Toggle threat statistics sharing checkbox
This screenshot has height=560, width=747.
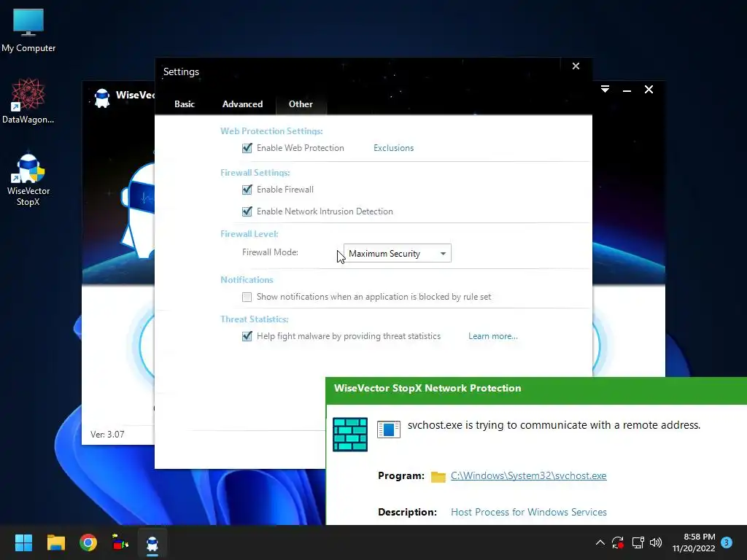[247, 336]
